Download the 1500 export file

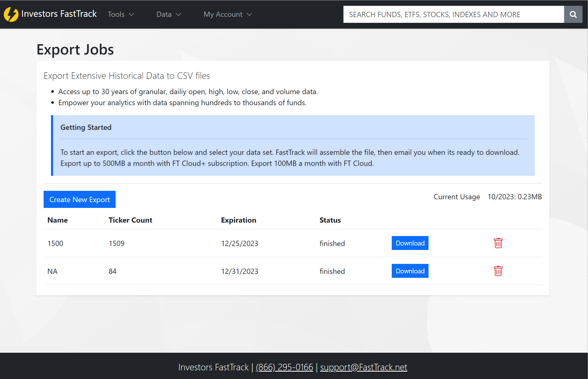[x=410, y=243]
